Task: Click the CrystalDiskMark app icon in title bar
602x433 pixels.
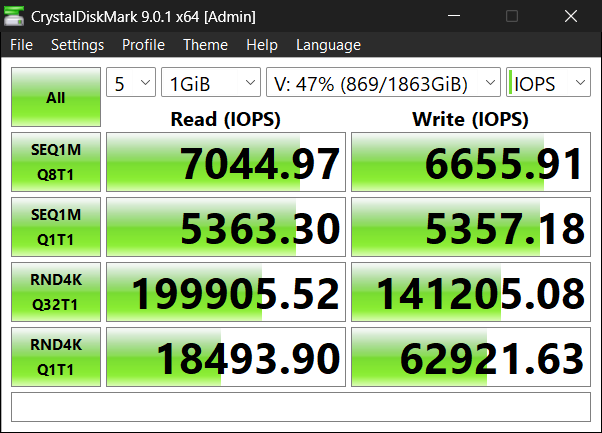Action: tap(14, 16)
